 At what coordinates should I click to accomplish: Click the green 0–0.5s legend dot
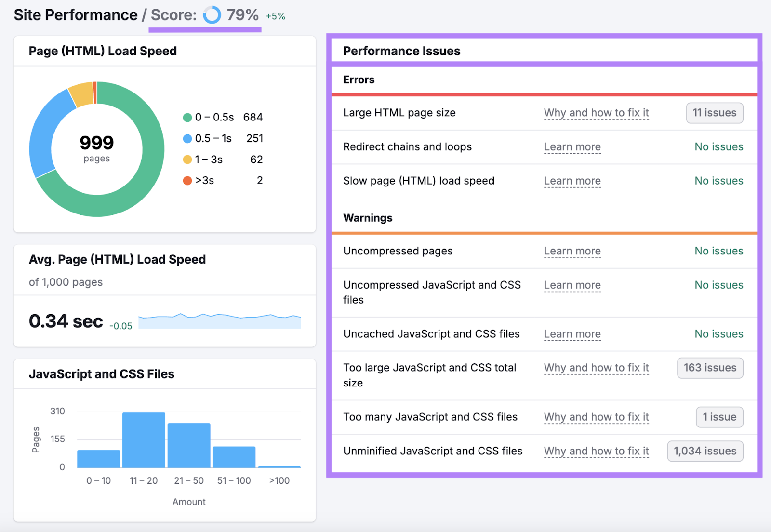click(x=187, y=117)
